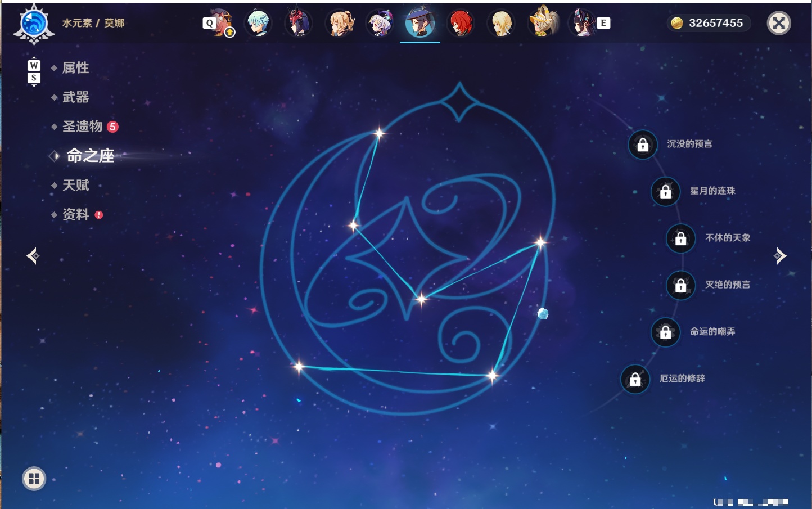Screen dimensions: 812x509
Task: Open the 天赋 talents page
Action: (75, 185)
